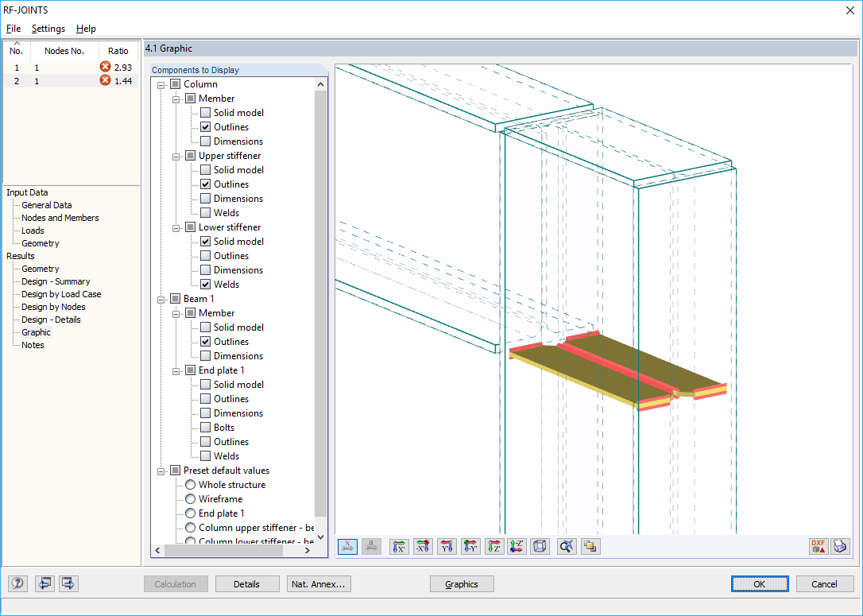863x616 pixels.
Task: Confirm with the OK button
Action: click(759, 584)
